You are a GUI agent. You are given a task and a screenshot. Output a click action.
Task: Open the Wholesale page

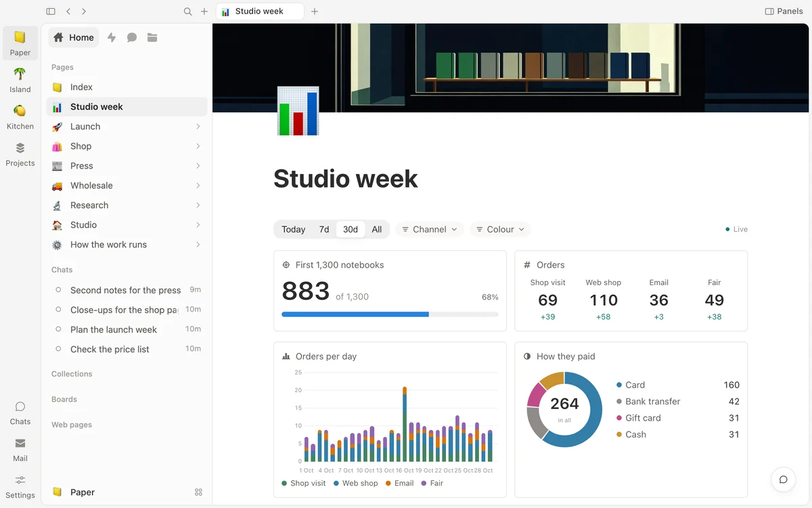[127, 185]
